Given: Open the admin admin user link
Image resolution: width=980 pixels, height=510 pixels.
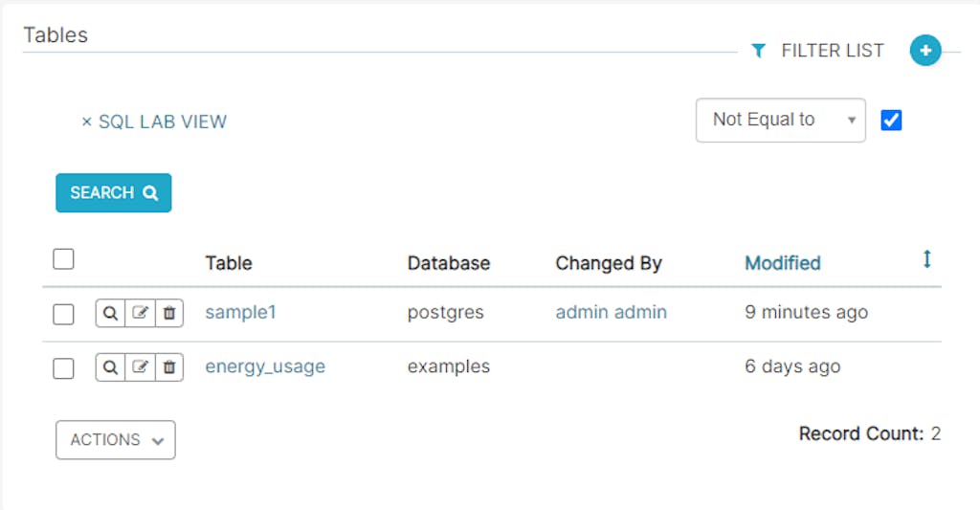Looking at the screenshot, I should click(611, 312).
